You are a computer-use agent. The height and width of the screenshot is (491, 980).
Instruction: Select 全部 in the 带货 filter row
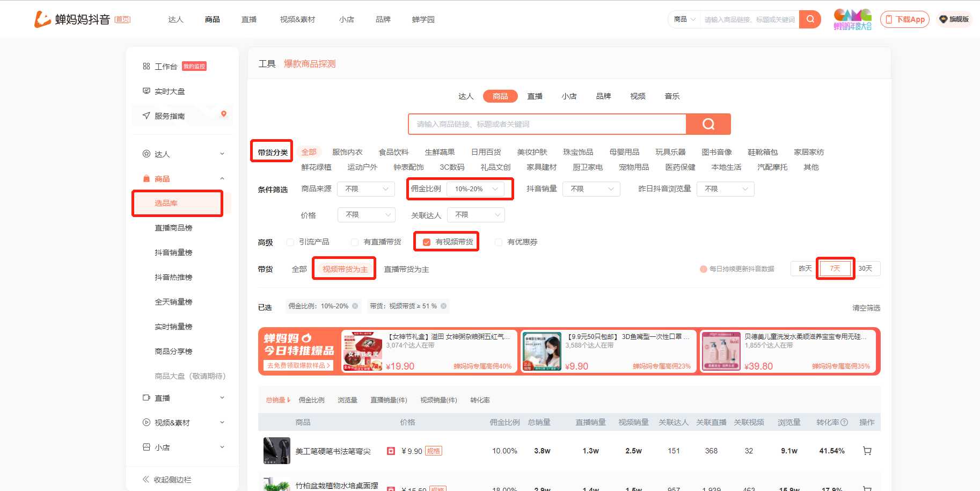[x=299, y=269]
